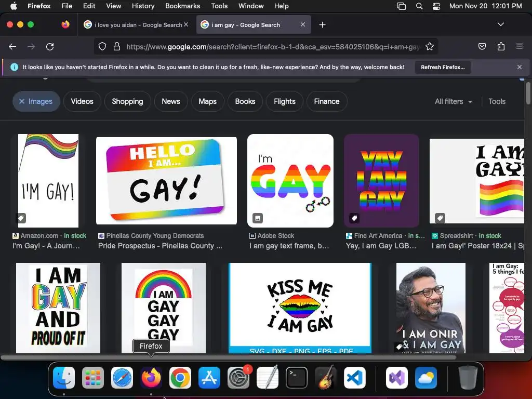Select the Shopping filter chip

tap(128, 101)
